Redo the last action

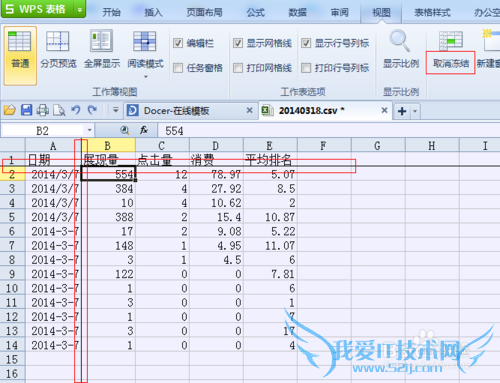pyautogui.click(x=92, y=110)
